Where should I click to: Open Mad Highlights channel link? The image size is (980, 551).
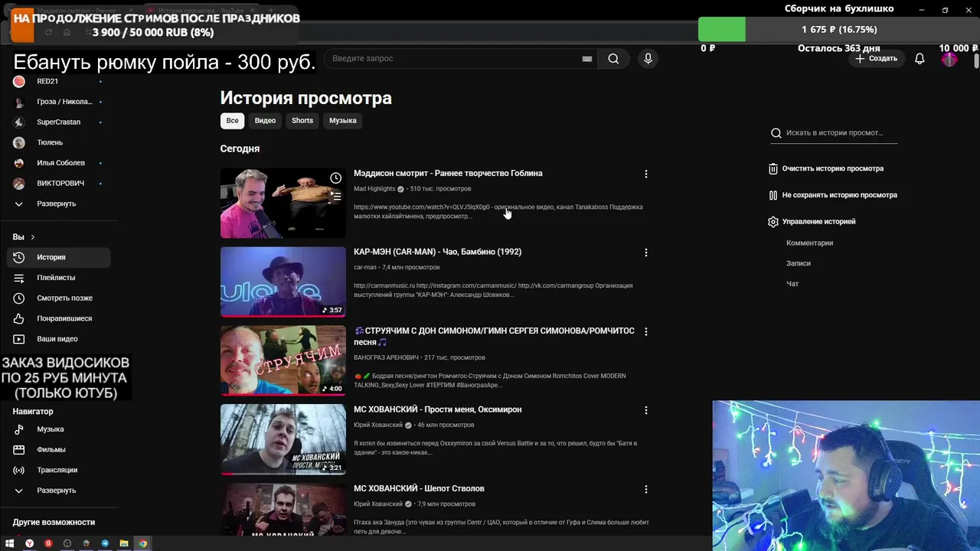[374, 189]
